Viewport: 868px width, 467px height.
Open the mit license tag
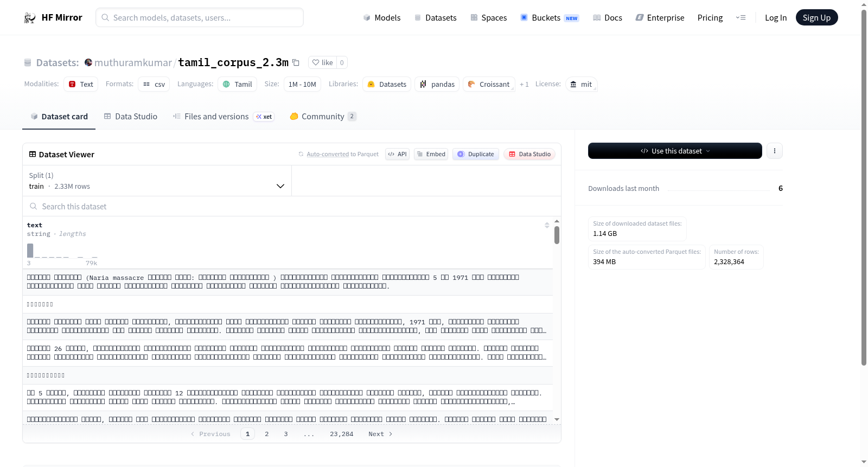581,84
